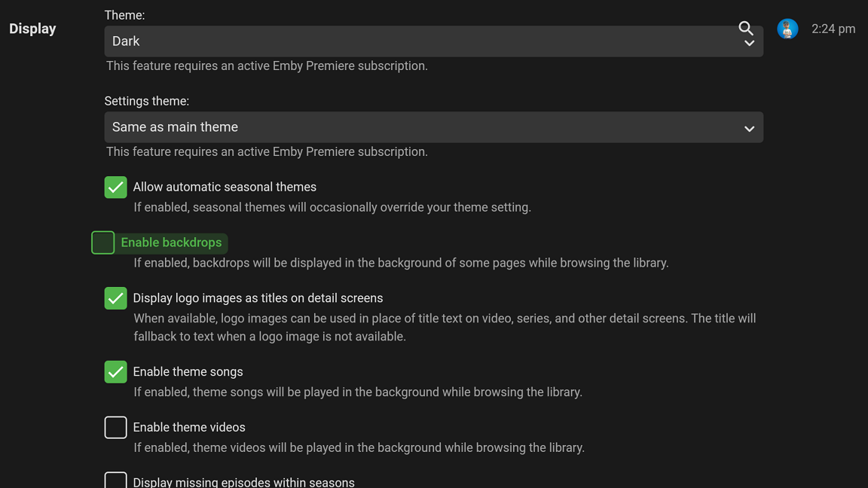The height and width of the screenshot is (488, 868).
Task: Open the search icon in the header
Action: (745, 29)
